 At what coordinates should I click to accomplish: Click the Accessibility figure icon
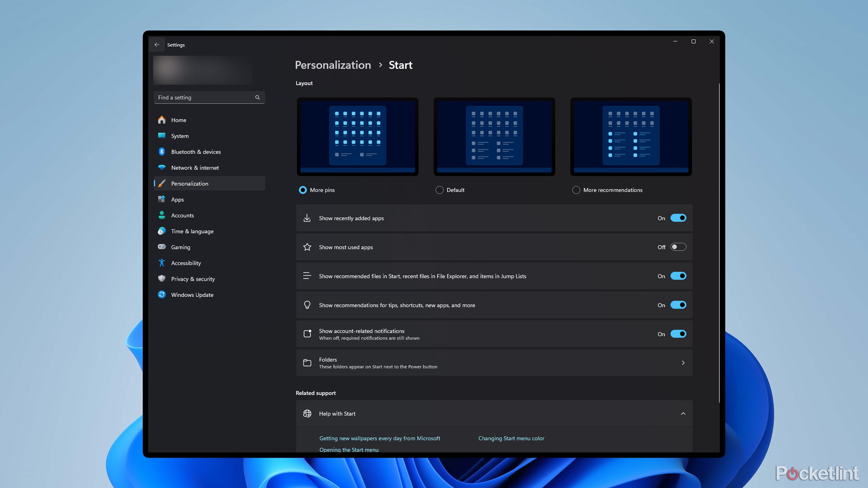point(162,263)
